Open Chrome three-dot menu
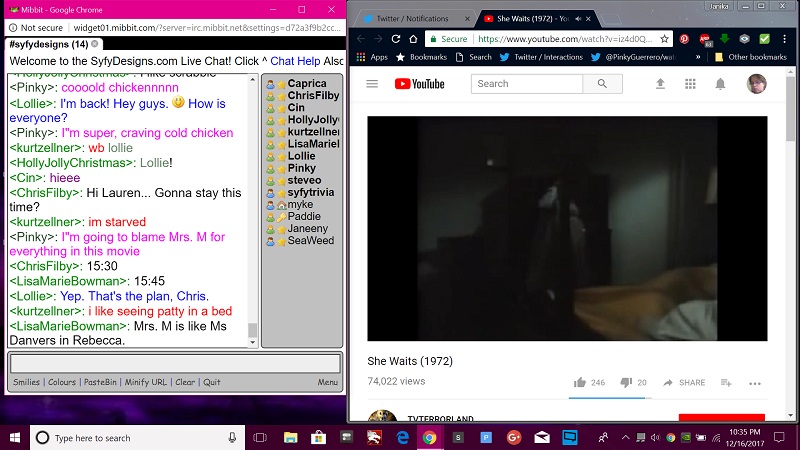 [785, 39]
